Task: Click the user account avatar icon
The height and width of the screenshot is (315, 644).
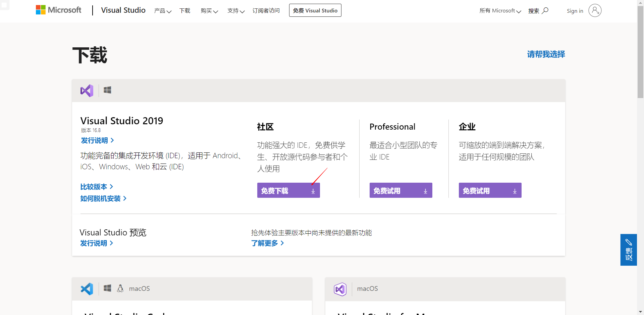Action: click(x=595, y=10)
